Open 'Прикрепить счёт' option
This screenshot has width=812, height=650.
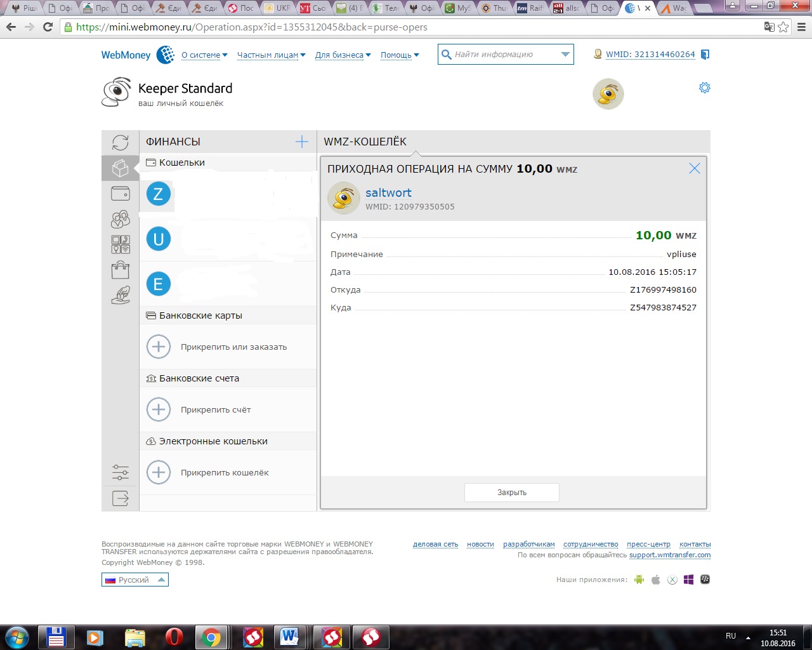216,409
